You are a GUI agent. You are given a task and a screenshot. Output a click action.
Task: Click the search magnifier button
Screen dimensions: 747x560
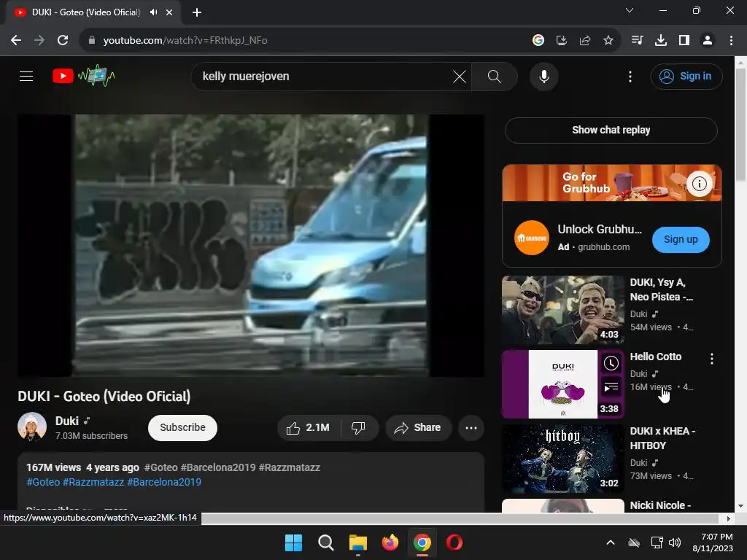495,76
